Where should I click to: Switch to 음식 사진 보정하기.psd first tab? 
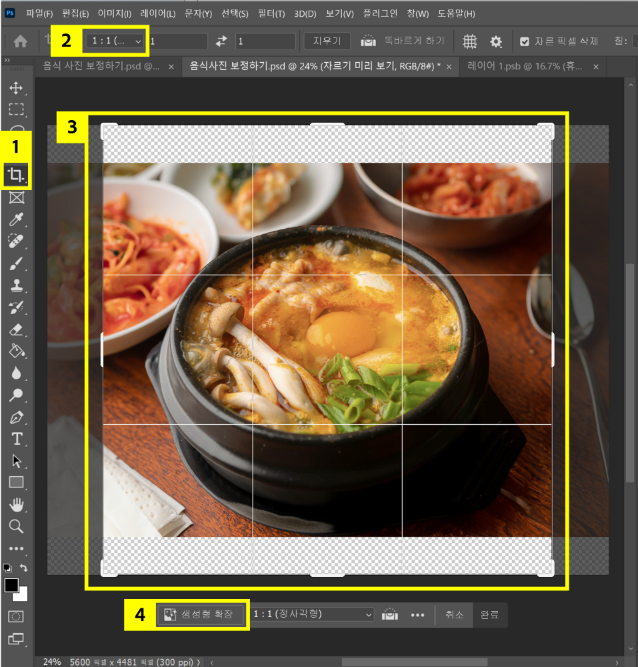(101, 66)
